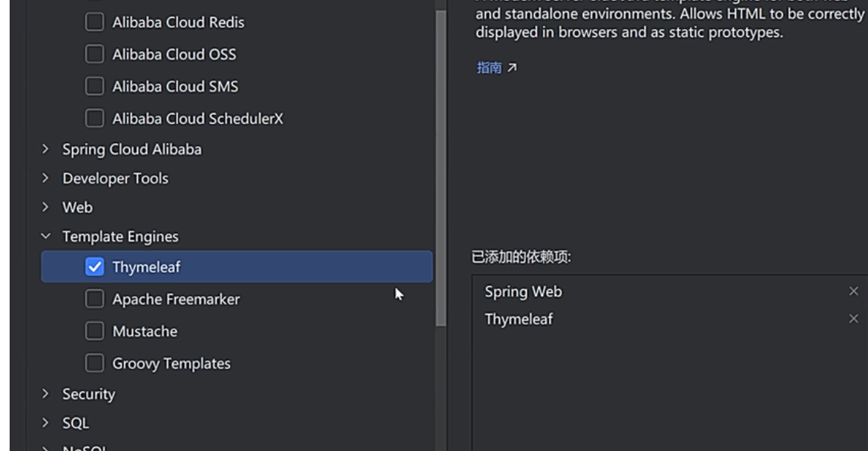
Task: Uncheck the Thymeleaf checkbox
Action: pyautogui.click(x=95, y=267)
